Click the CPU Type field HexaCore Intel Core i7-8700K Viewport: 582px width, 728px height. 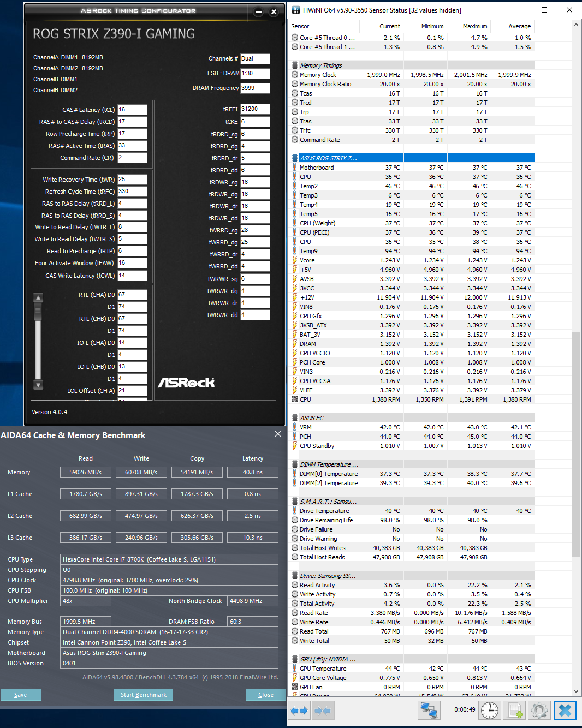[x=169, y=559]
